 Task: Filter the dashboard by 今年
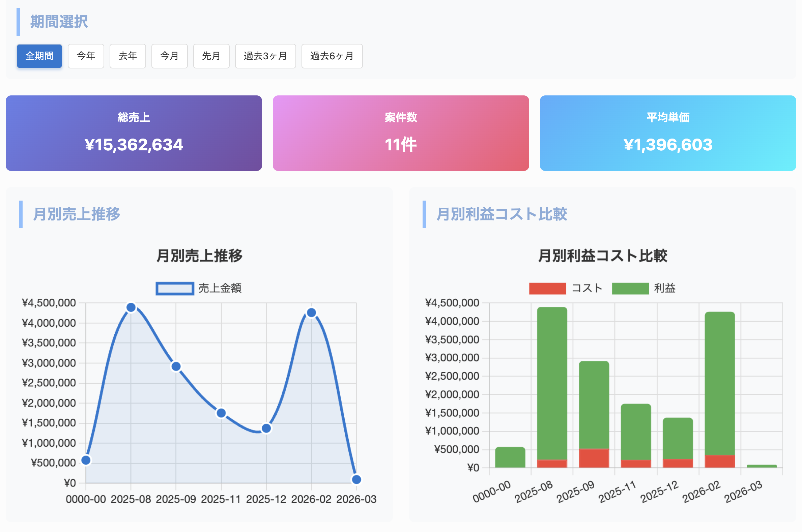(86, 56)
